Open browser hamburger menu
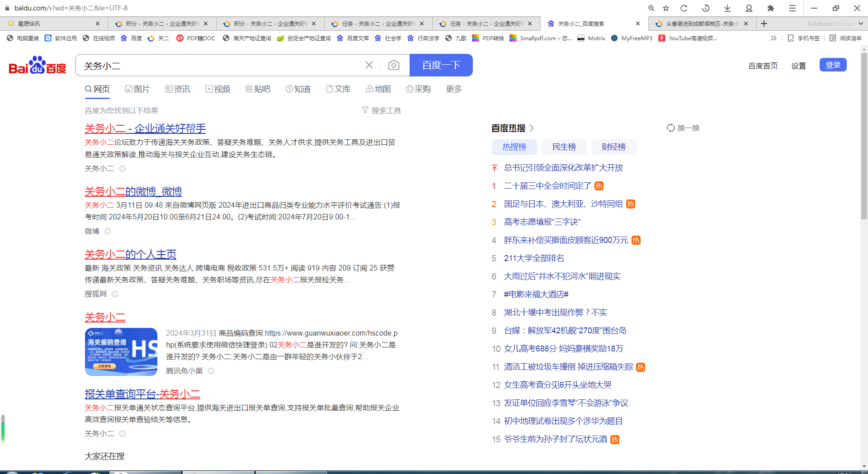This screenshot has height=474, width=868. point(793,8)
